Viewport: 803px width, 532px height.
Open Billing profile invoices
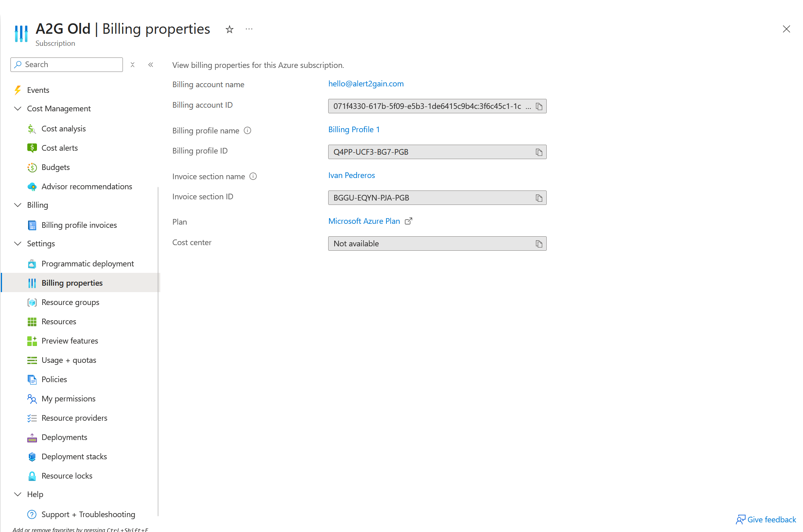tap(79, 225)
